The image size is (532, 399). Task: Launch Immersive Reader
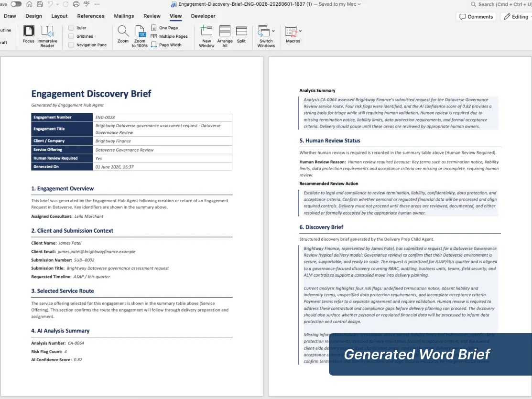(47, 36)
